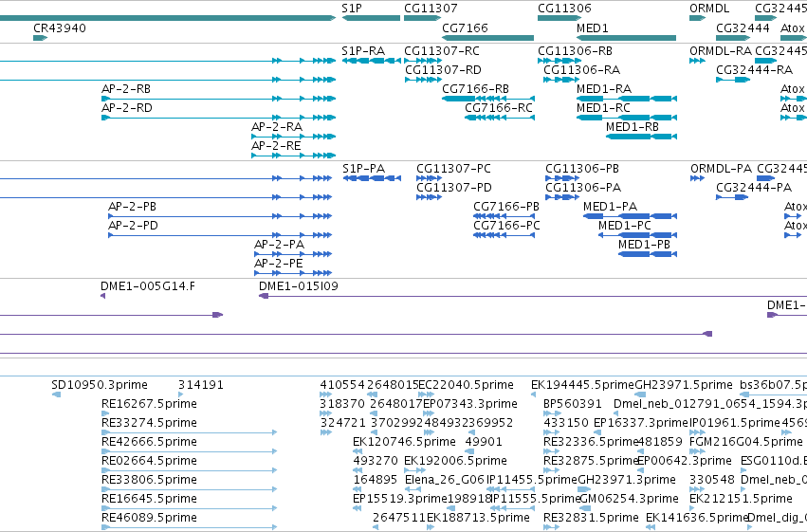The width and height of the screenshot is (807, 532).
Task: Open the GM06254.3prime EST label
Action: click(x=629, y=499)
